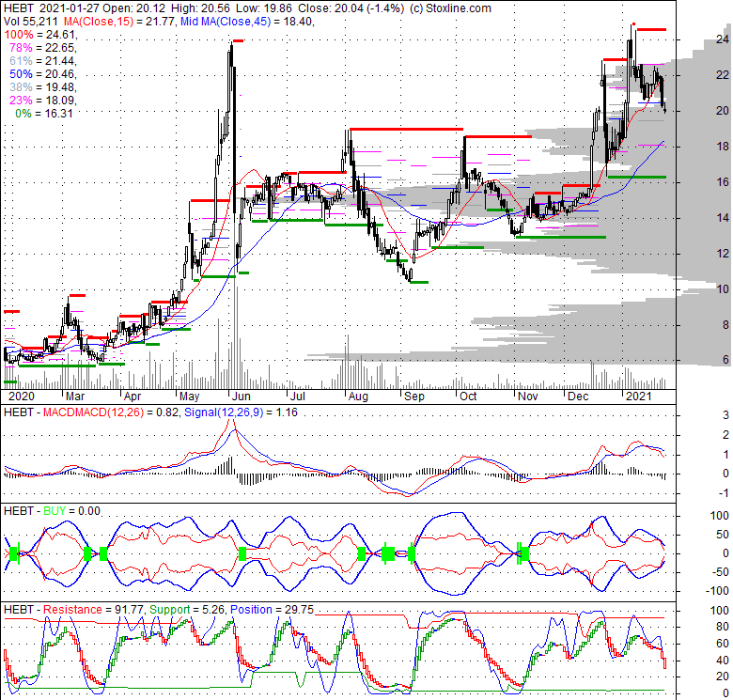
Task: Click the 'May' month axis label
Action: (x=189, y=397)
